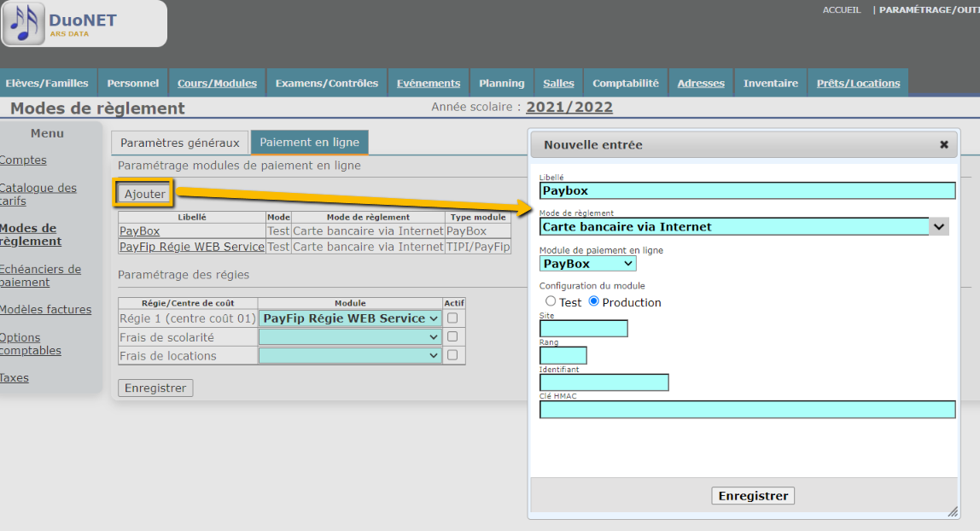Viewport: 980px width, 531px height.
Task: Switch to Paiement en ligne tab
Action: [x=309, y=142]
